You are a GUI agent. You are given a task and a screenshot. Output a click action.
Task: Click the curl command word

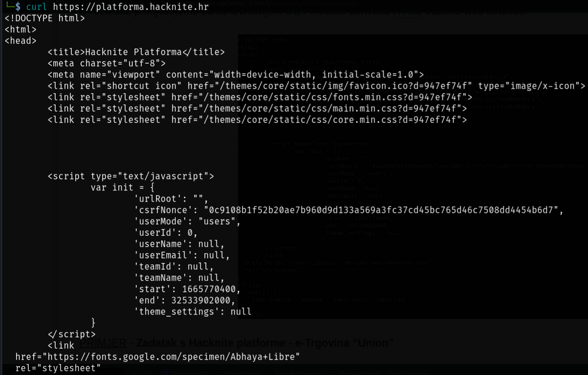(37, 7)
